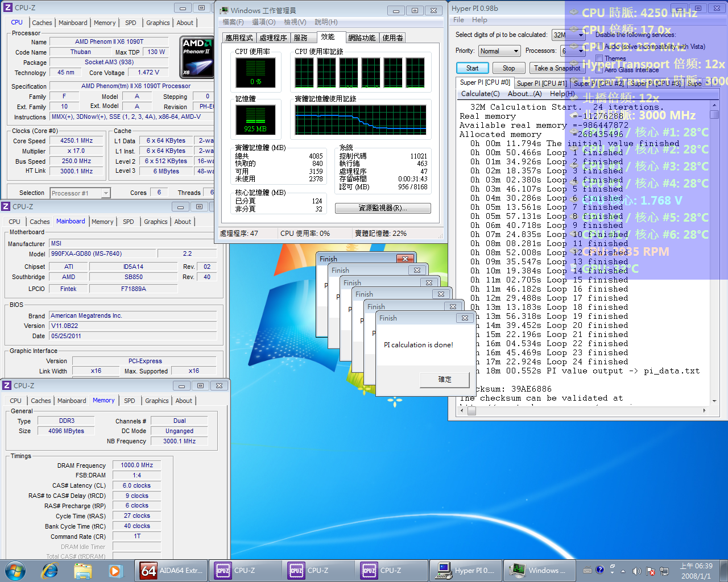This screenshot has width=728, height=582.
Task: Open Windows Explorer folder icon on taskbar
Action: click(82, 570)
